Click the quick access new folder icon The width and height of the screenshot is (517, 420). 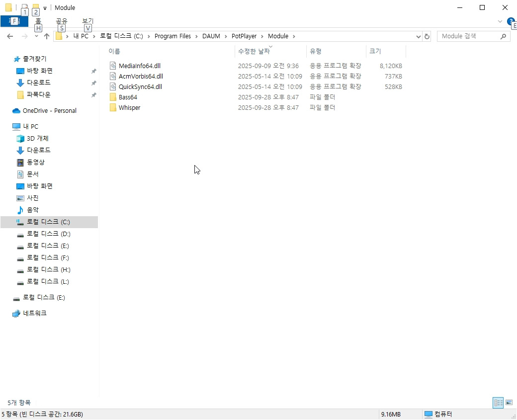click(x=36, y=7)
